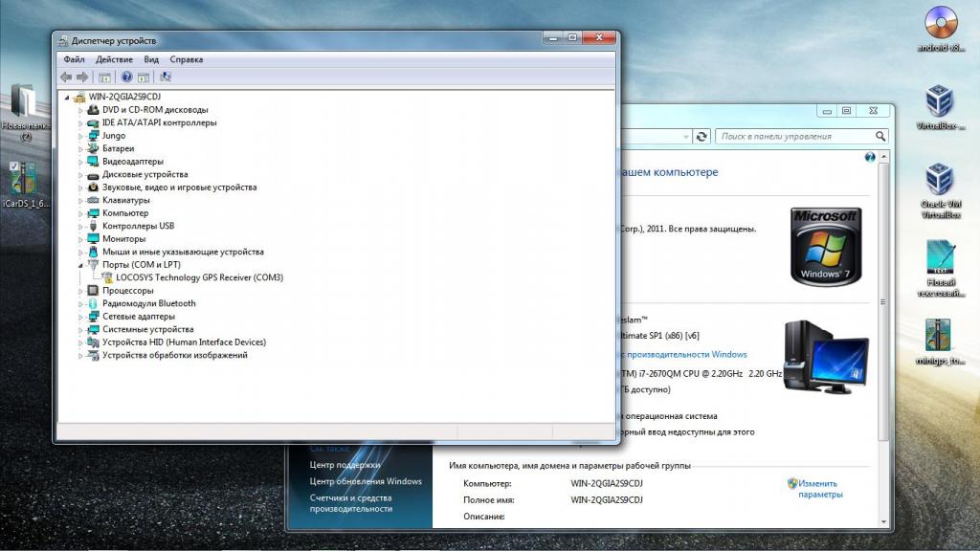Viewport: 980px width, 551px height.
Task: Open Центр обновления Windows link
Action: [x=365, y=481]
